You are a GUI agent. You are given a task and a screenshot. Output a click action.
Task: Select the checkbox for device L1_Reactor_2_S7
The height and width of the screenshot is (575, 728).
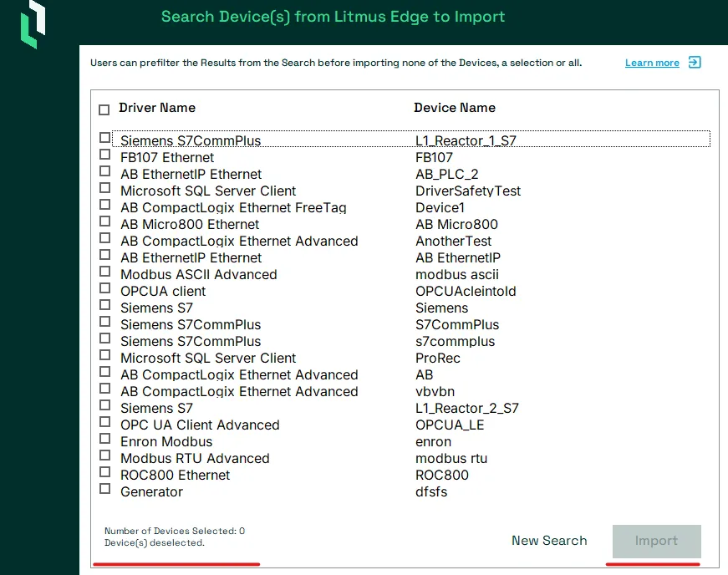click(x=105, y=405)
